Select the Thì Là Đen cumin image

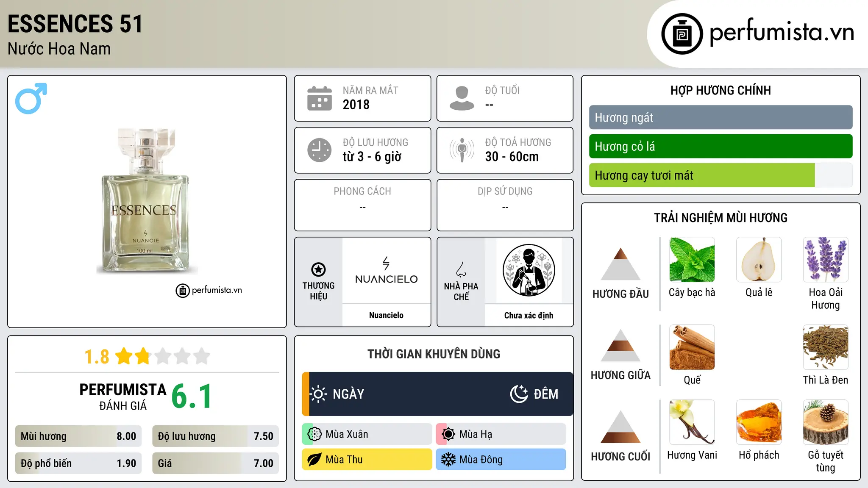pos(826,347)
